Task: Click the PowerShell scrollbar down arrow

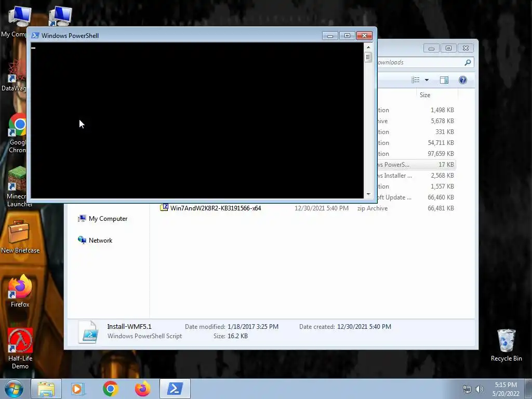Action: 368,194
